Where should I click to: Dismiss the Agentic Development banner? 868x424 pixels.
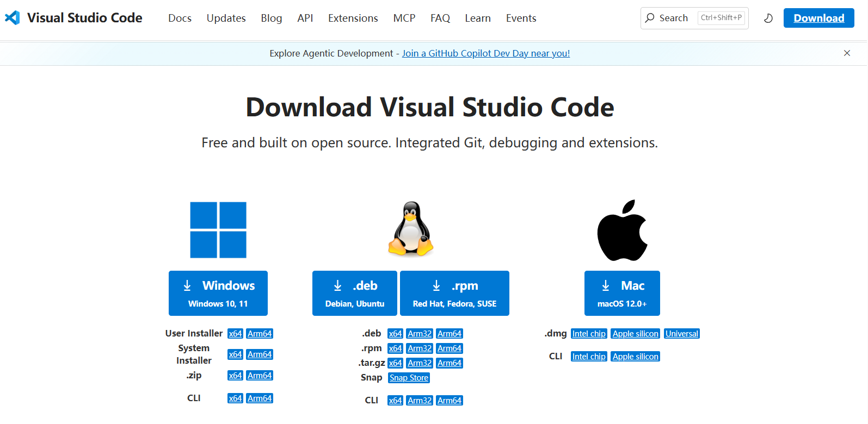coord(847,53)
